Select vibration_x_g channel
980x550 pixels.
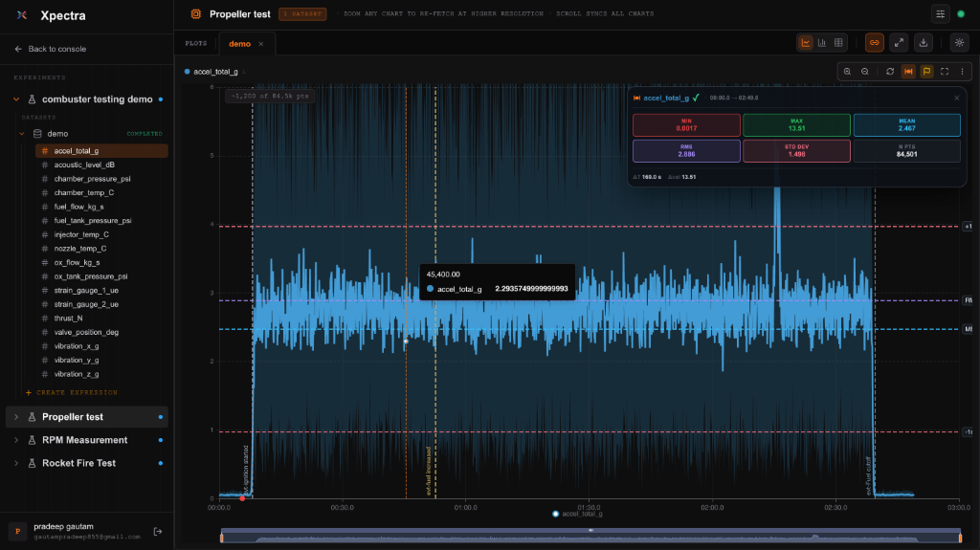101,346
